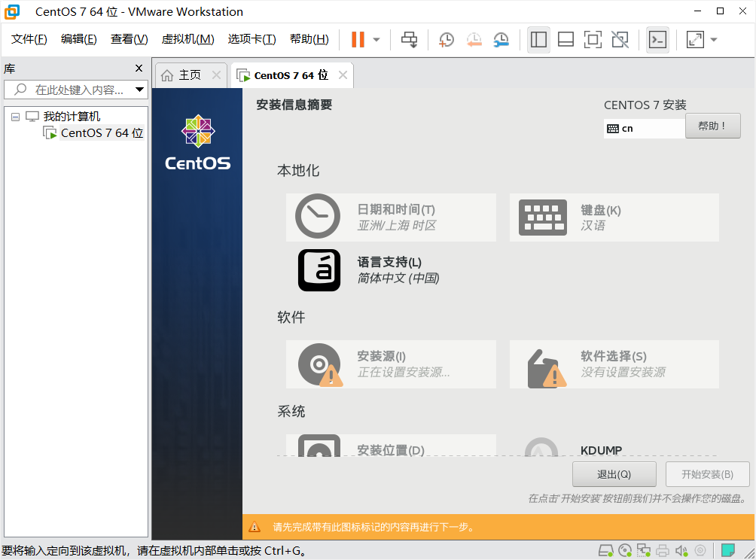Click the clock icon for date and time

[x=318, y=216]
